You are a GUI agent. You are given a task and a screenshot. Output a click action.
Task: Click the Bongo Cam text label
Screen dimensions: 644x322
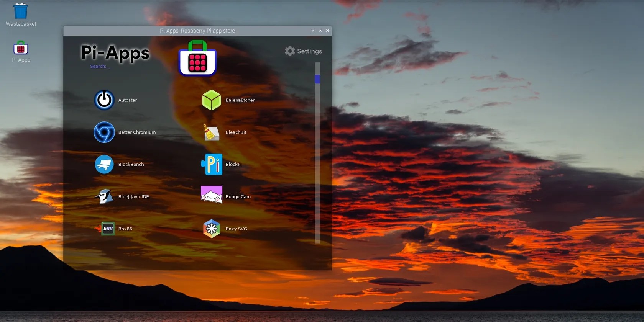tap(238, 196)
